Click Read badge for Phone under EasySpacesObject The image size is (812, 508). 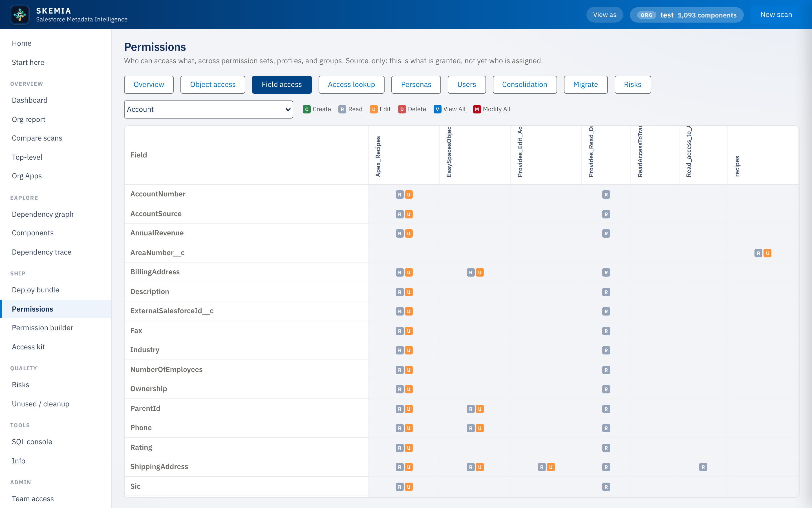[471, 428]
